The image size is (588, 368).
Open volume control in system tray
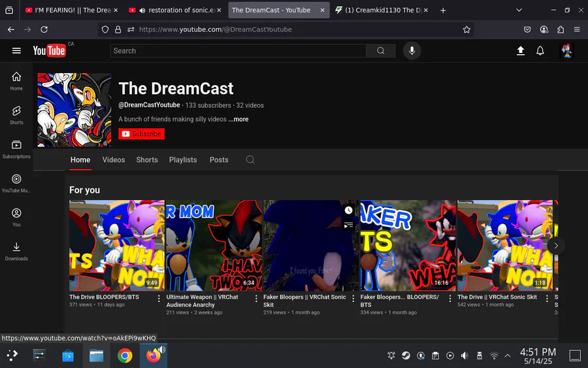(465, 355)
